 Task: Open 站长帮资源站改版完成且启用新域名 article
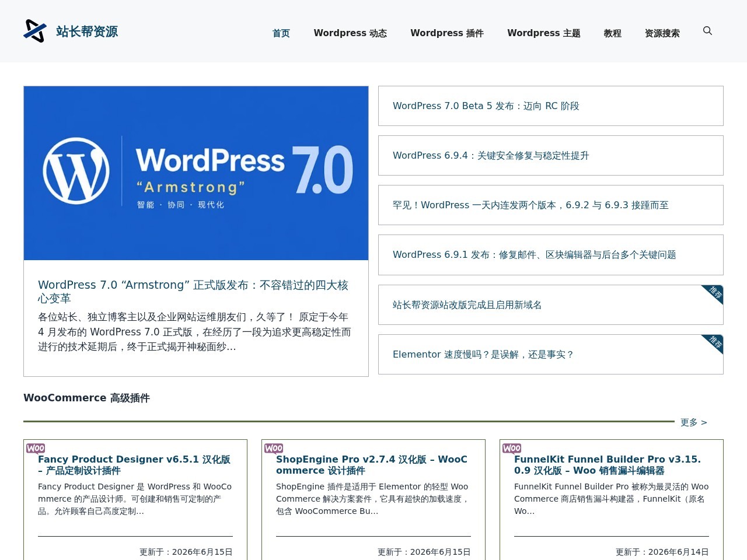point(467,305)
